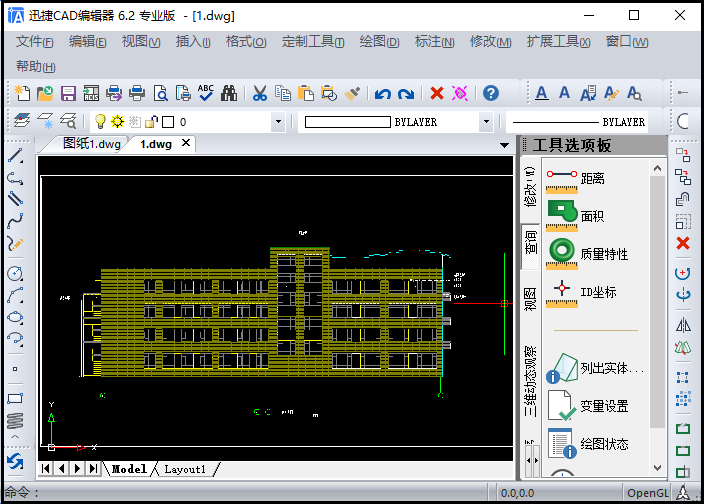
Task: Click the red X delete icon in the top toolbar
Action: coord(437,93)
